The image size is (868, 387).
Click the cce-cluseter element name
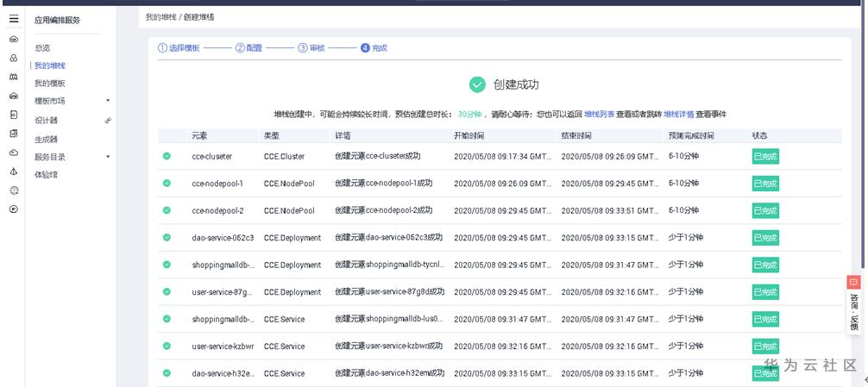coord(212,157)
